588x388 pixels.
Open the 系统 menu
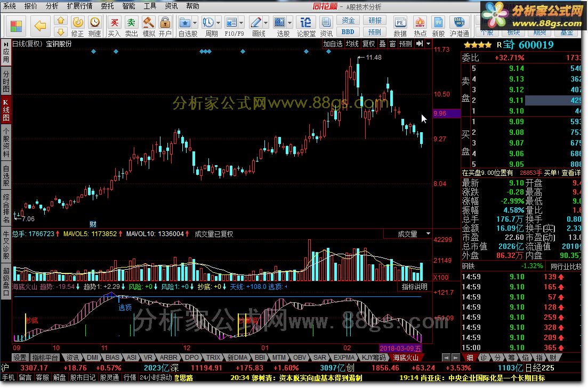[10, 6]
